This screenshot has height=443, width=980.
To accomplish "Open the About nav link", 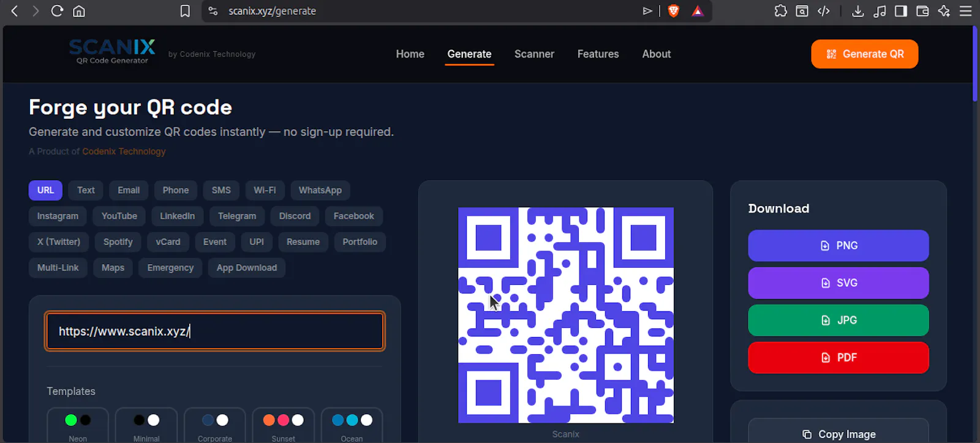I will pyautogui.click(x=656, y=54).
